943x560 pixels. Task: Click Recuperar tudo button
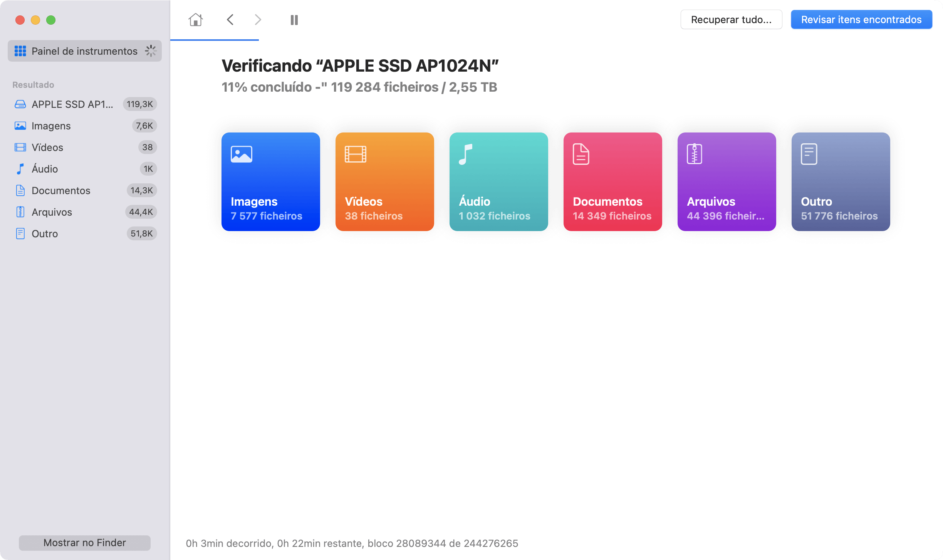click(x=731, y=19)
